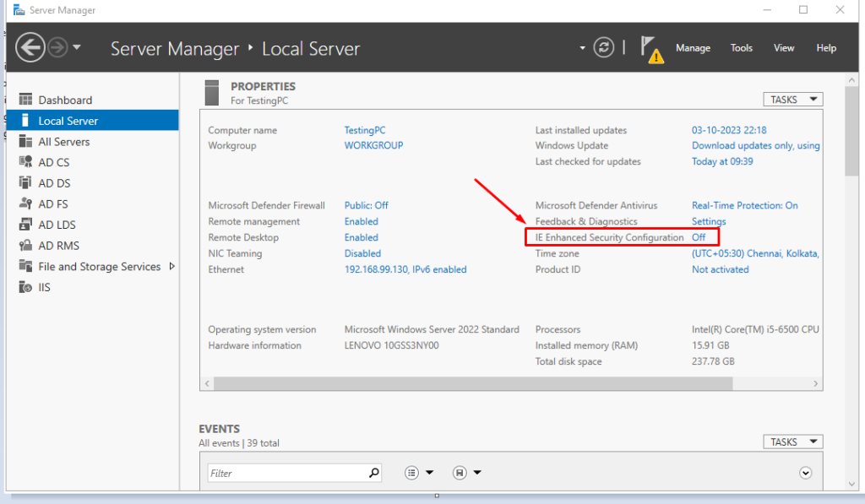
Task: Expand File and Storage Services arrow
Action: point(172,267)
